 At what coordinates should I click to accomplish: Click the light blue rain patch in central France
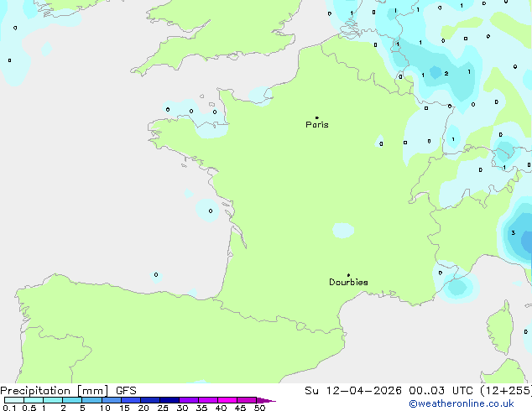[x=342, y=230]
